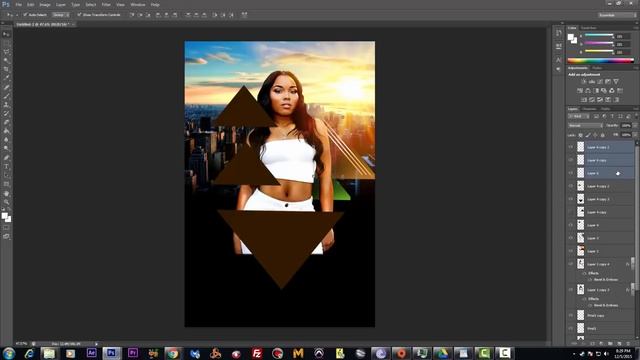Collapse effects of Layer 1 copy 3

pos(633,290)
